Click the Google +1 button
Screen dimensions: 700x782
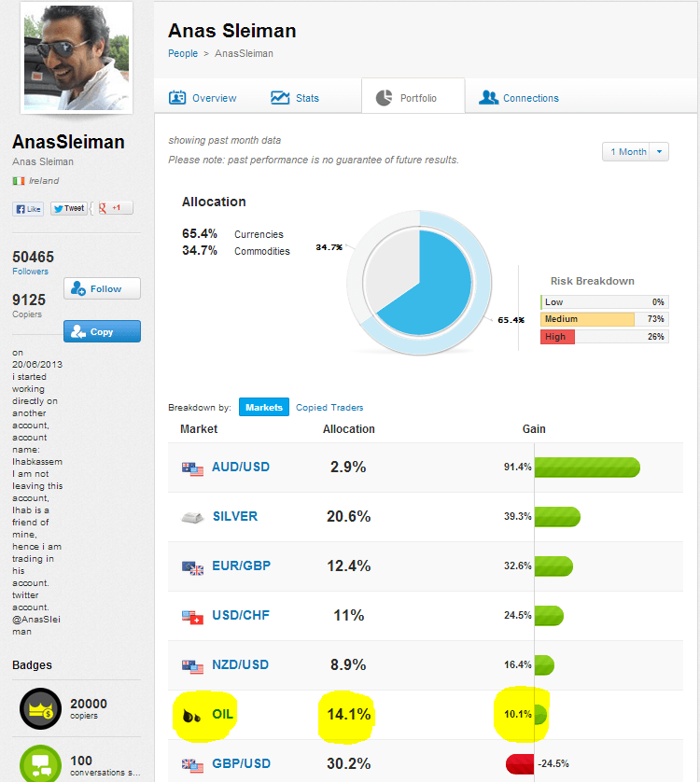(114, 208)
